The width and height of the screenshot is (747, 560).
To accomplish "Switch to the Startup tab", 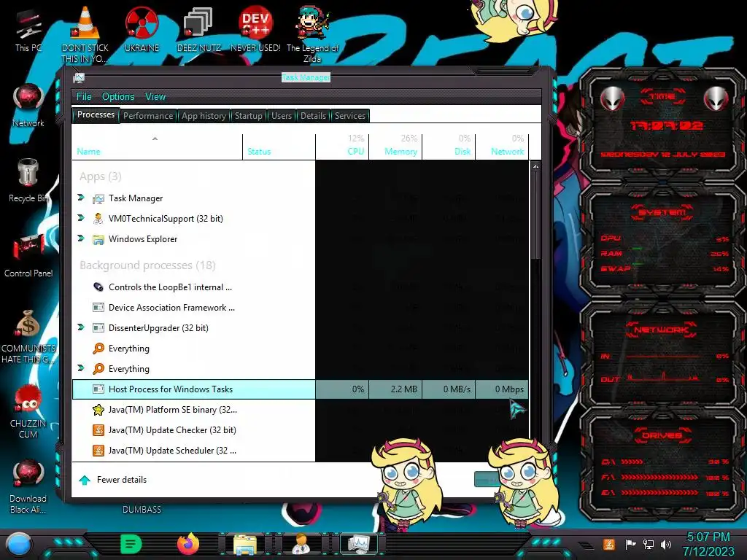I will coord(248,116).
